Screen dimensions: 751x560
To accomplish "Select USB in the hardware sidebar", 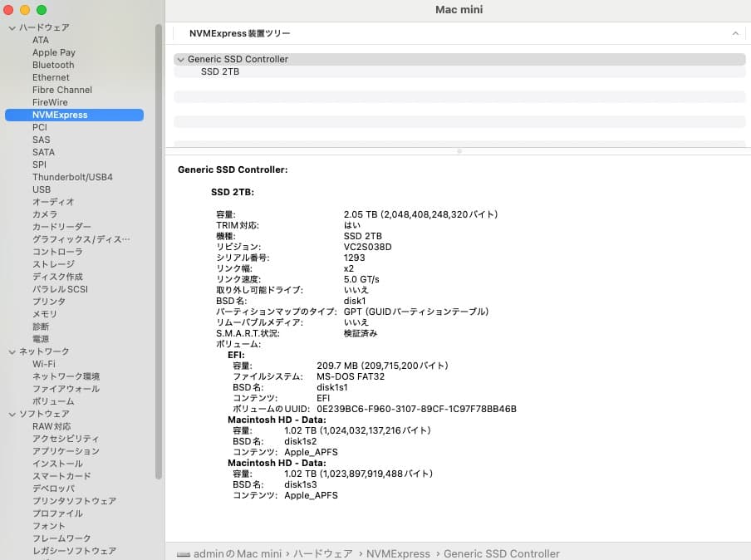I will 42,189.
